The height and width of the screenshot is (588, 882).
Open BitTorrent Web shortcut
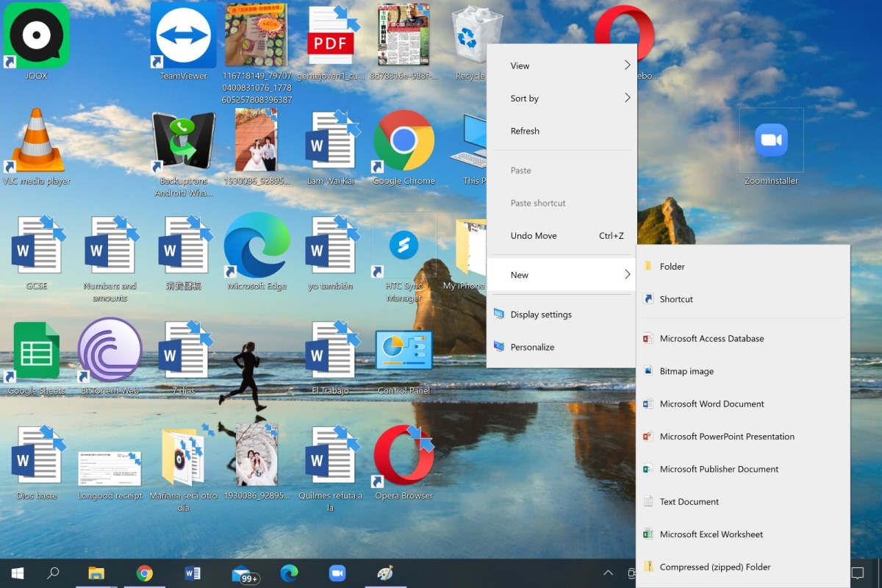coord(110,357)
